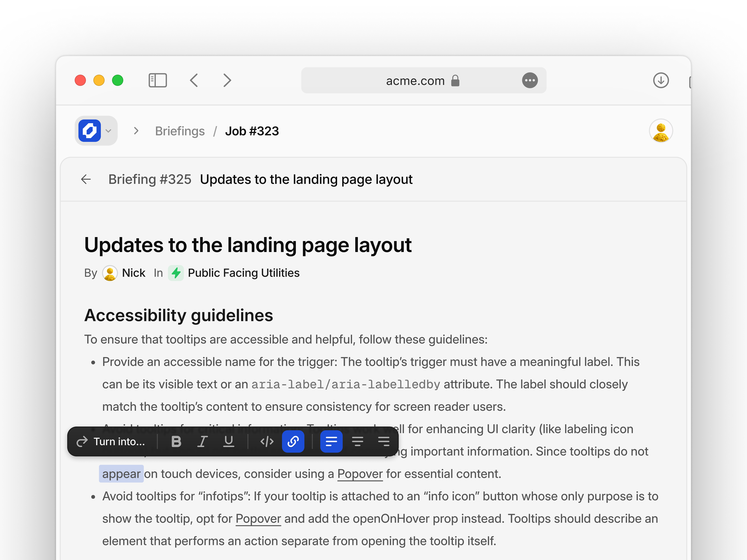Toggle the link formatting button

(x=293, y=441)
